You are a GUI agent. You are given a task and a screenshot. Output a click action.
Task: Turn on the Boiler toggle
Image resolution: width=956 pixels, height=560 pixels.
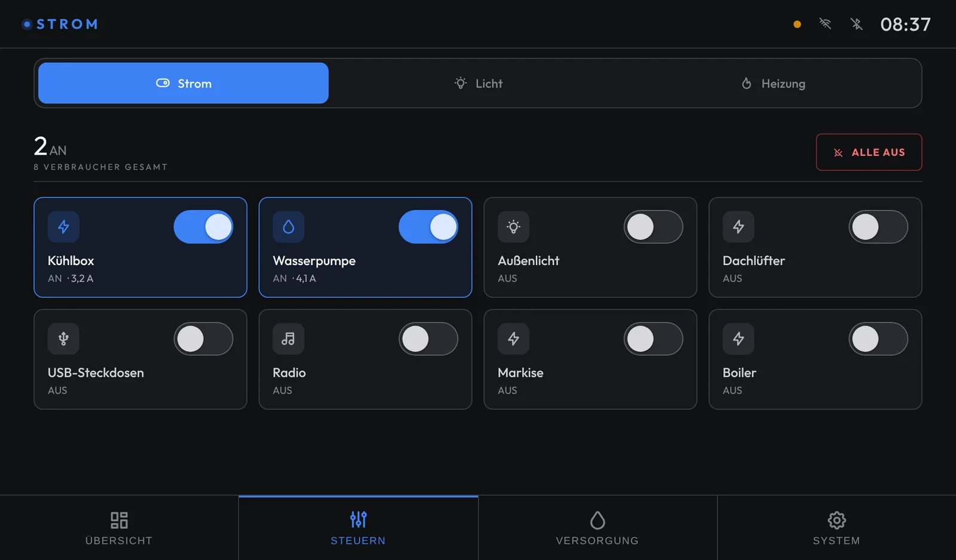(x=878, y=339)
